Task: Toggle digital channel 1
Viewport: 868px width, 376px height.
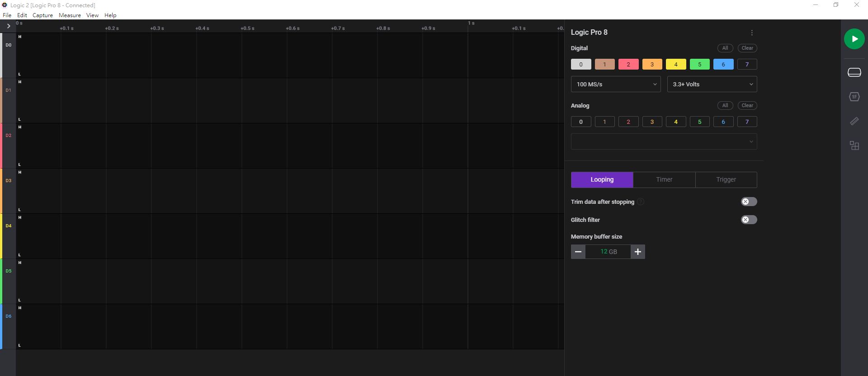Action: coord(604,64)
